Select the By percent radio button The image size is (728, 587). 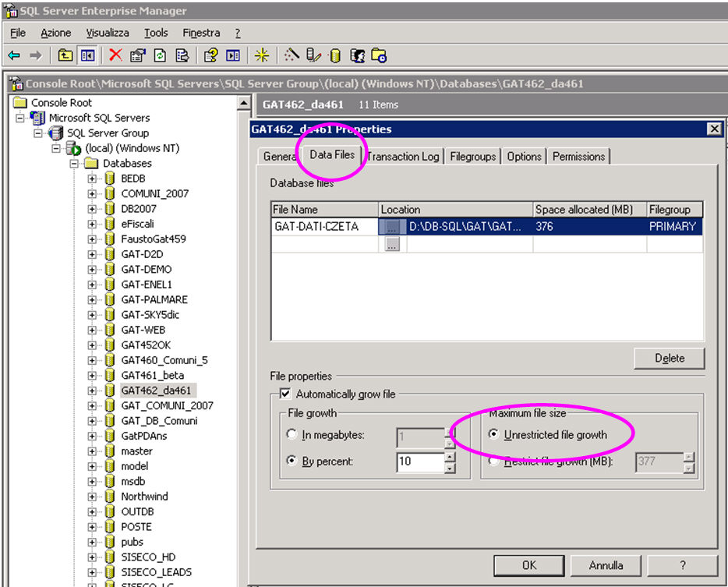tap(292, 461)
